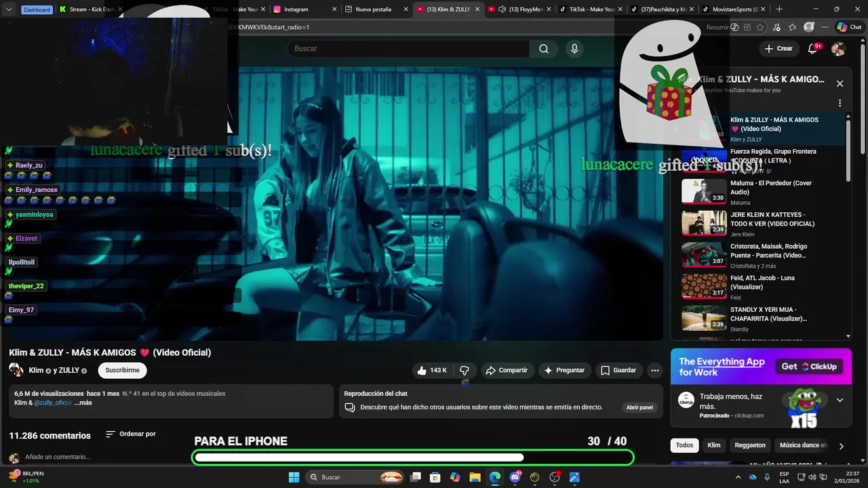Open a new browser tab with plus

(778, 9)
